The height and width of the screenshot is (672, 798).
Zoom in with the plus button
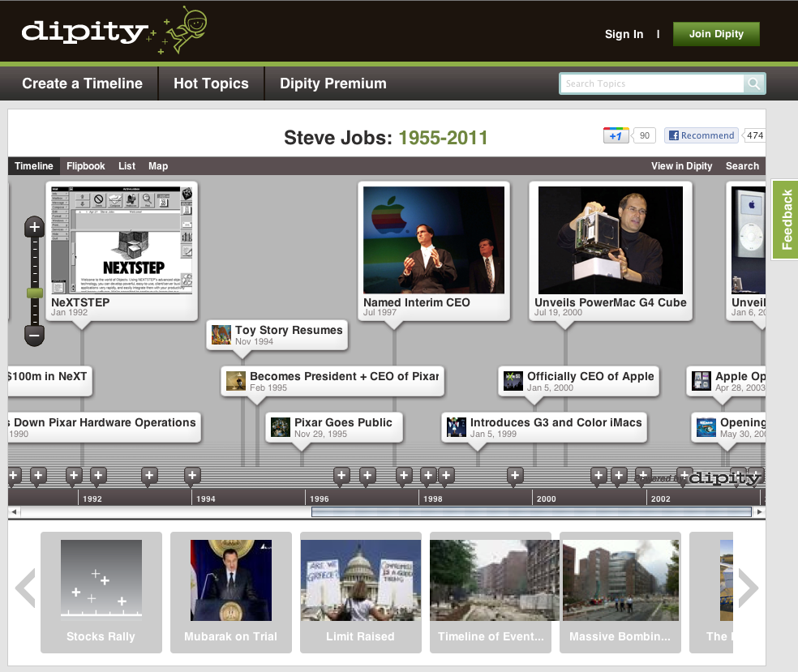point(35,227)
